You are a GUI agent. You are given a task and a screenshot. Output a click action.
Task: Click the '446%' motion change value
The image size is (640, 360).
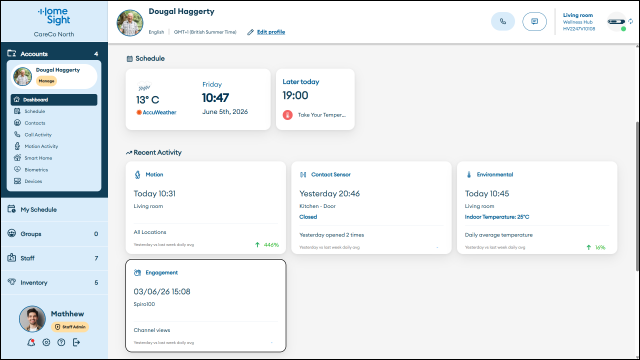pos(271,245)
